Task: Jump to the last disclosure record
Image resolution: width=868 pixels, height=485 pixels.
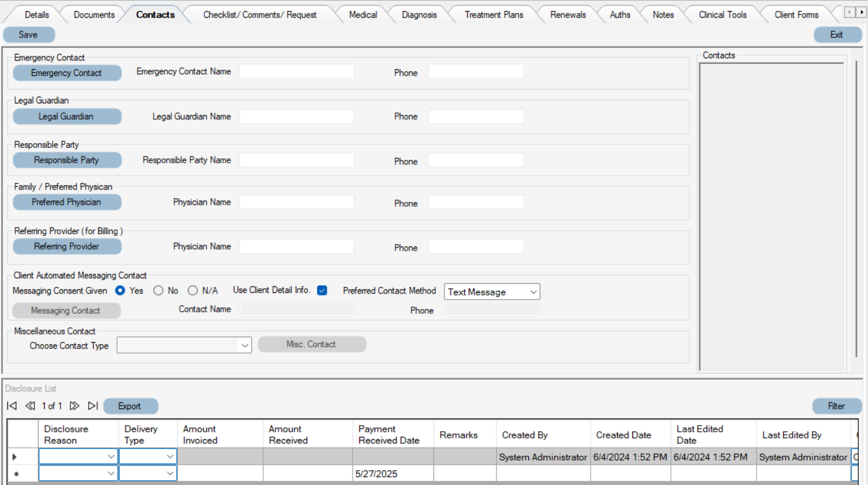Action: (93, 405)
